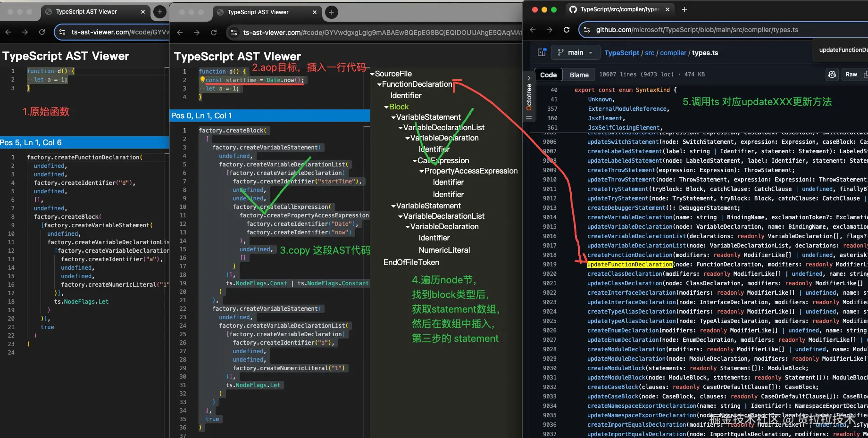
Task: Open the compiler breadcrumb link
Action: [673, 53]
